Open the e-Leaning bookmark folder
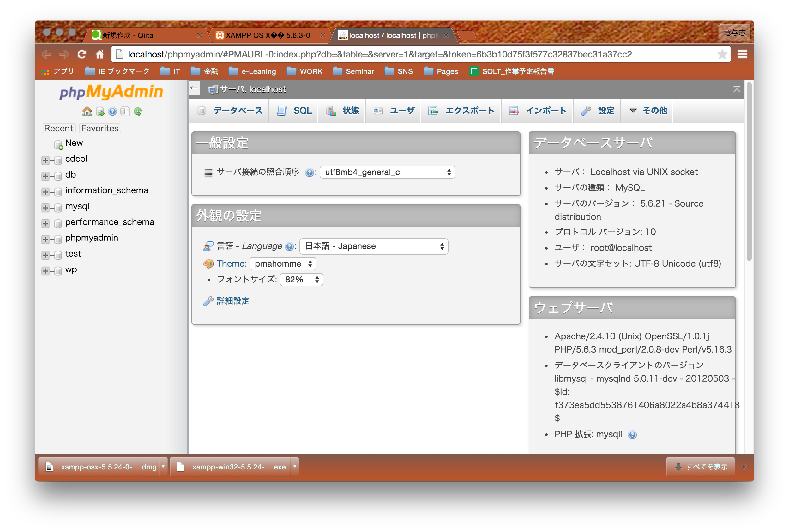Viewport: 789px width, 532px height. click(x=253, y=71)
